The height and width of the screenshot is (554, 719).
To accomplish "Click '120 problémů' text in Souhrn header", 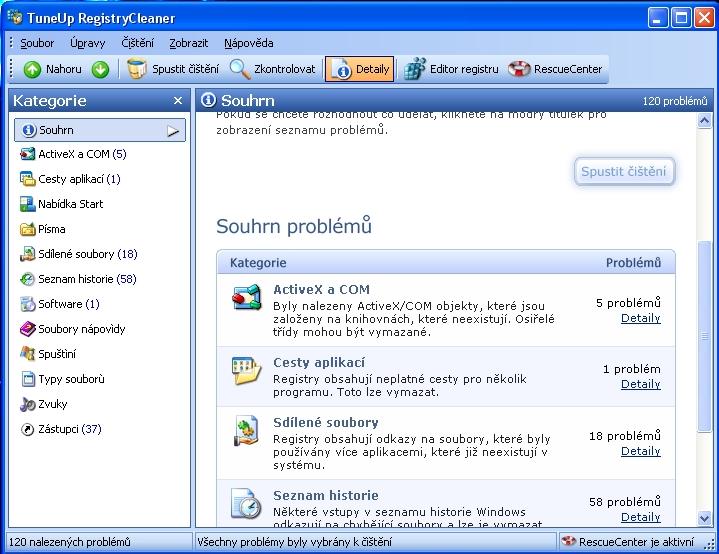I will click(675, 101).
